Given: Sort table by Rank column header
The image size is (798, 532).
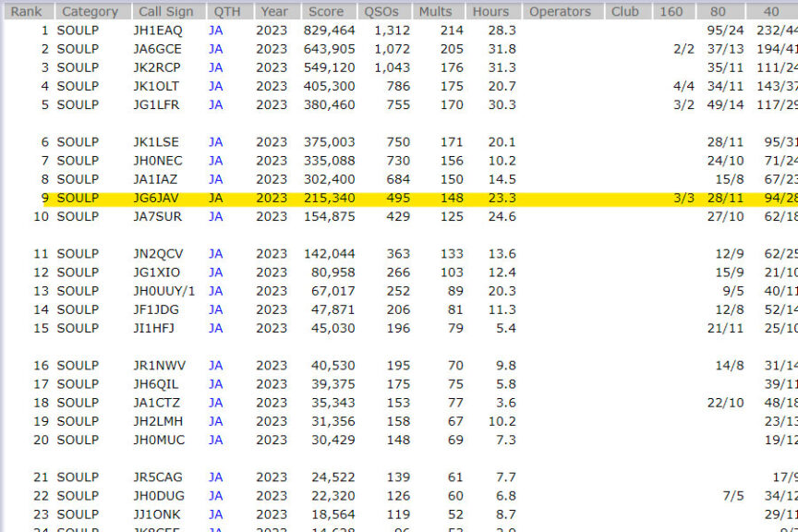Looking at the screenshot, I should tap(26, 12).
